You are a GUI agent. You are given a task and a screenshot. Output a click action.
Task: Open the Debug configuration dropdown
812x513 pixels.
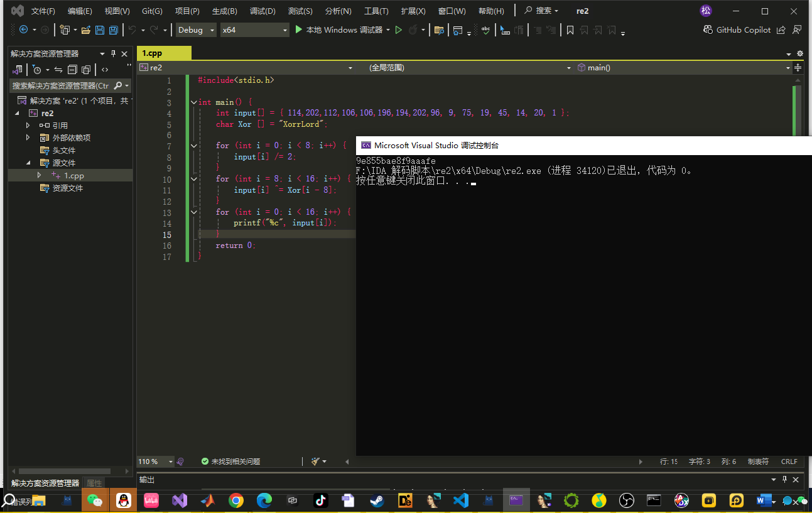[x=196, y=30]
